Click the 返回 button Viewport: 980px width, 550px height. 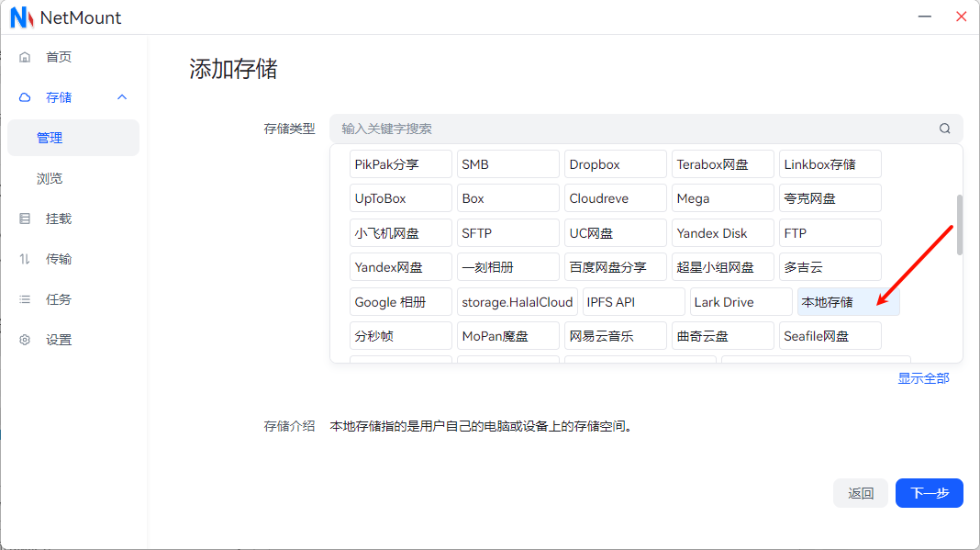click(860, 493)
